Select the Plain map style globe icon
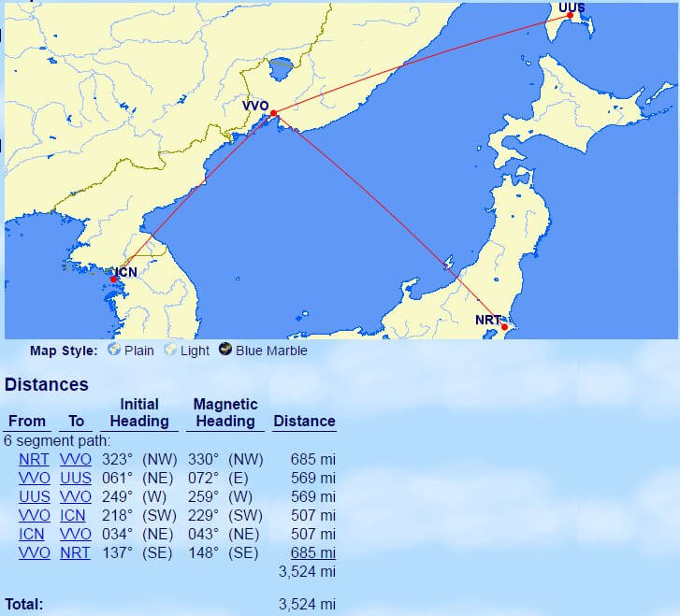 pyautogui.click(x=114, y=351)
